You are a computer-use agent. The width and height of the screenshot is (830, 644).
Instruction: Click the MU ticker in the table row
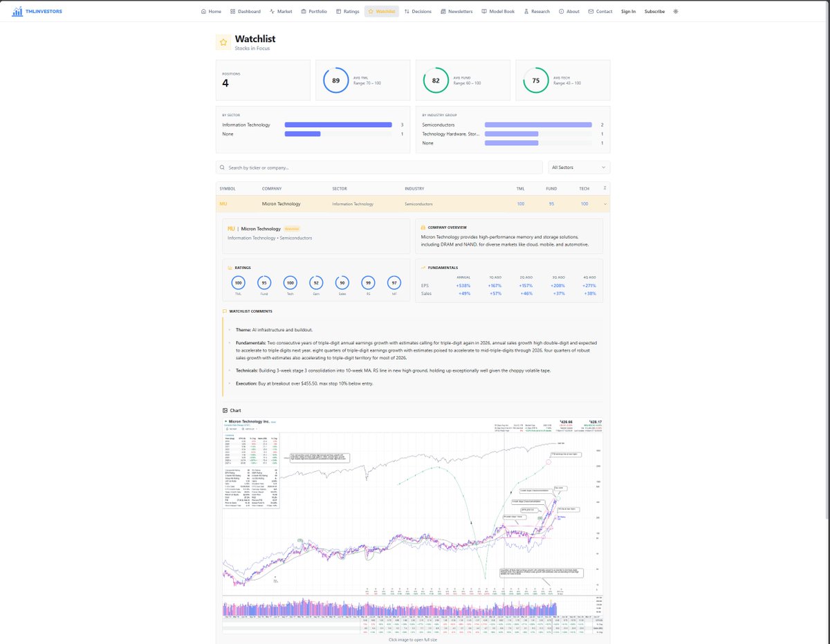[223, 204]
